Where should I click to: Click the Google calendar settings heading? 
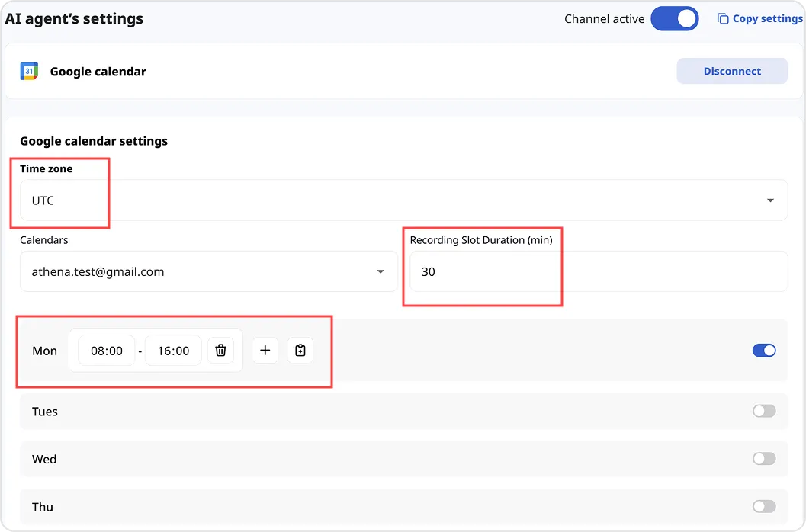coord(94,141)
